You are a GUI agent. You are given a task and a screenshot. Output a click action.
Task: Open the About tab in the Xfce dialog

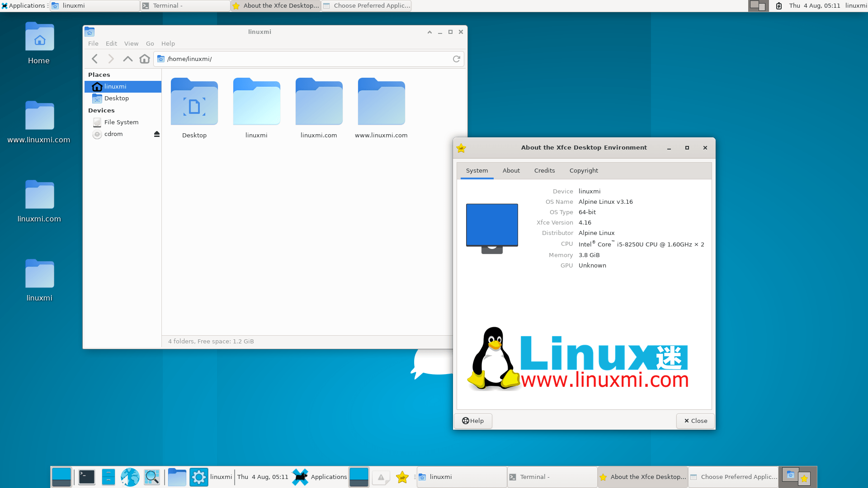[511, 170]
